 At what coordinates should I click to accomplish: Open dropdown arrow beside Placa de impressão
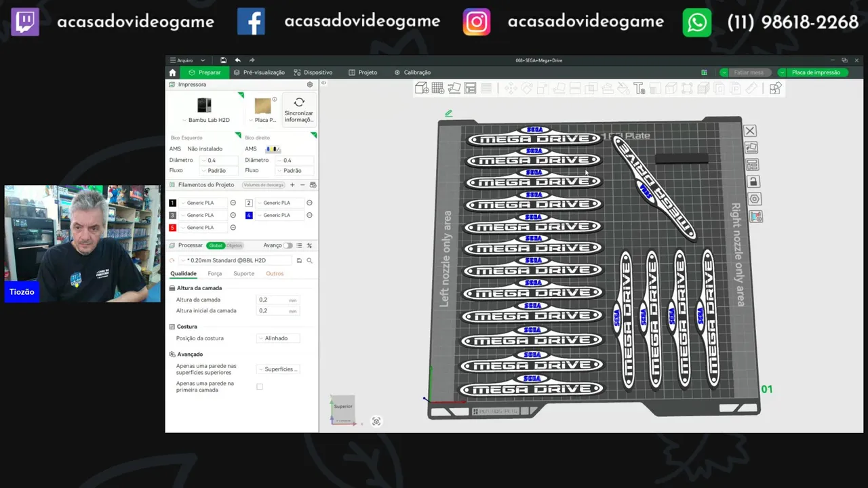[782, 73]
